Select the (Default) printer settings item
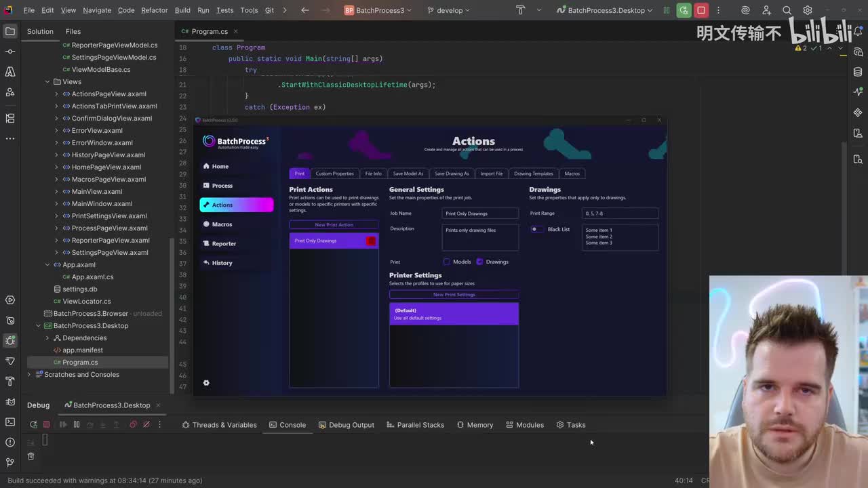868x488 pixels. tap(454, 314)
